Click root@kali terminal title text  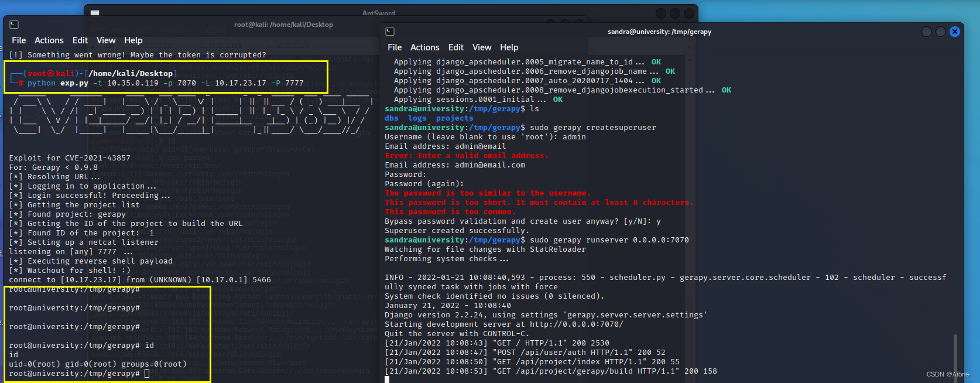283,25
